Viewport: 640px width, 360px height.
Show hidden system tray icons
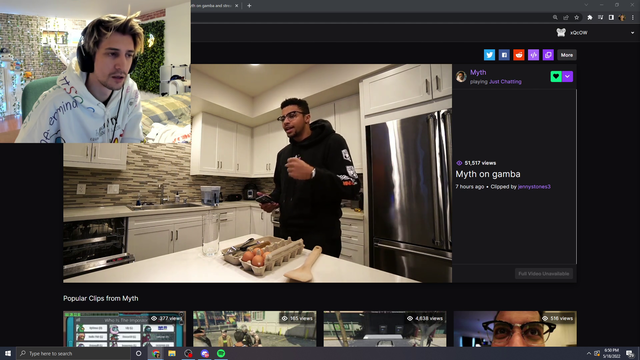pyautogui.click(x=589, y=353)
